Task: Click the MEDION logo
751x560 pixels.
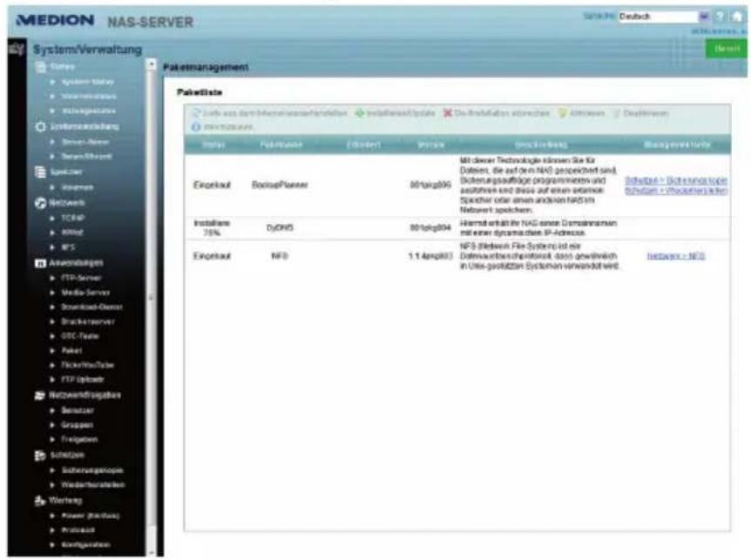Action: pos(55,20)
